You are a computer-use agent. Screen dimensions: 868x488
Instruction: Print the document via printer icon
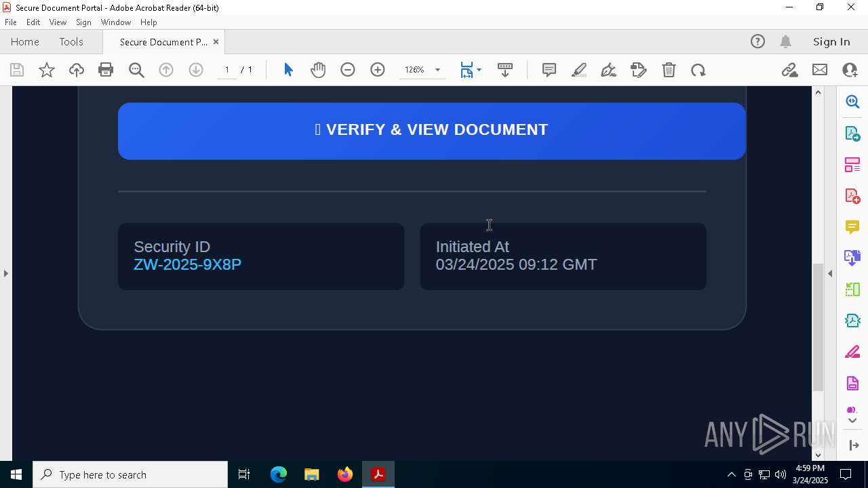(106, 70)
